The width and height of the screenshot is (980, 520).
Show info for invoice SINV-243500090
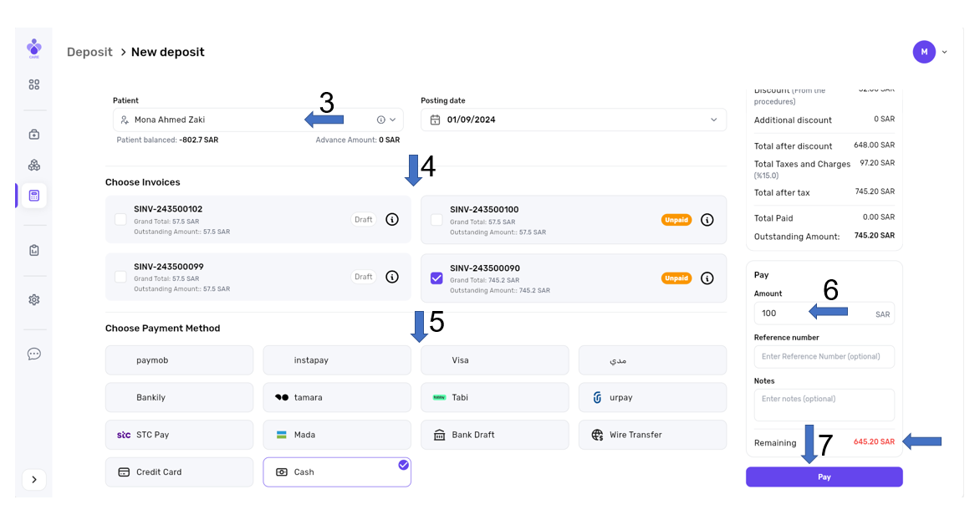pos(707,278)
